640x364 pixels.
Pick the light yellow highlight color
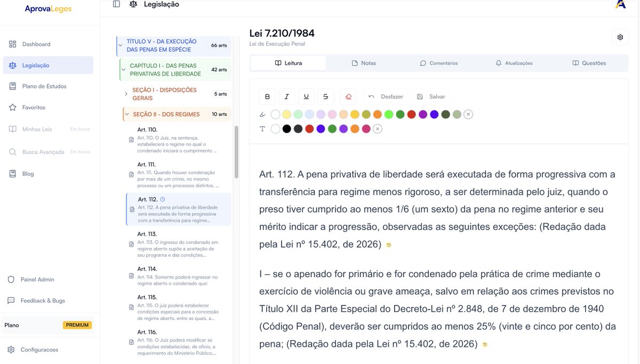287,115
